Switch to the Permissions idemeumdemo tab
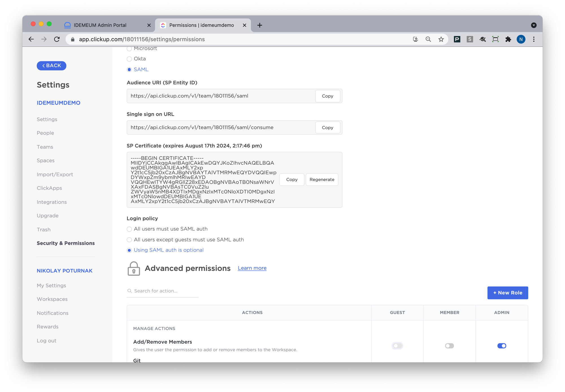The width and height of the screenshot is (565, 392). 203,25
